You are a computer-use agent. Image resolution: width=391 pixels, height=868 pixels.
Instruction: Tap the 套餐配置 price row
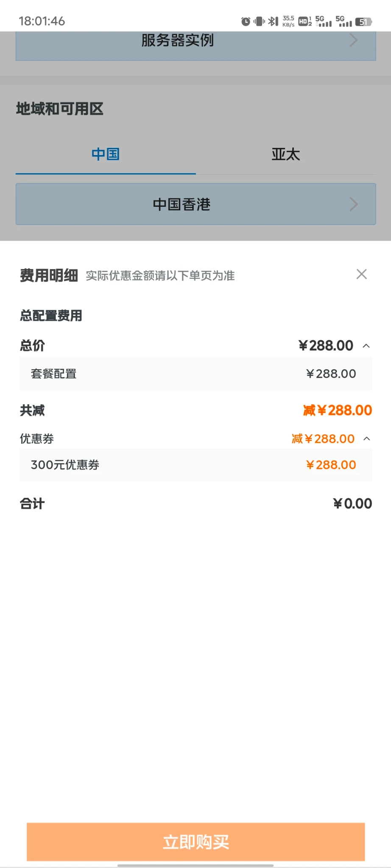point(195,374)
